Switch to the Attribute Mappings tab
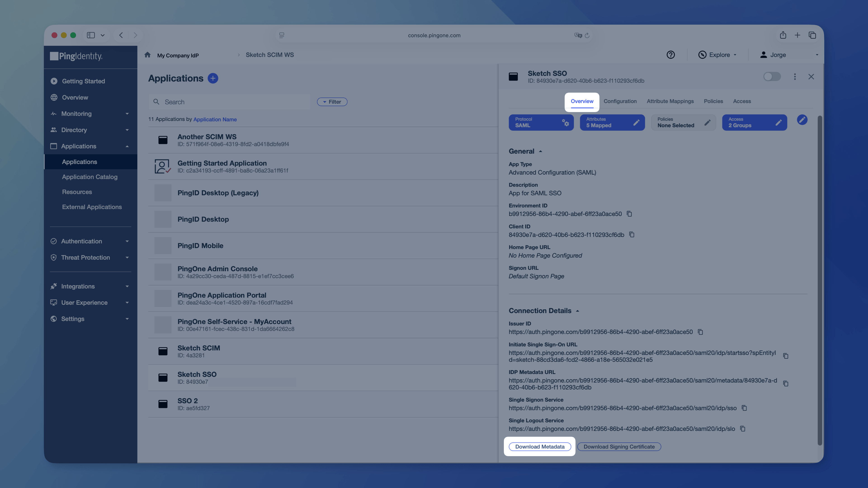This screenshot has width=868, height=488. point(670,101)
